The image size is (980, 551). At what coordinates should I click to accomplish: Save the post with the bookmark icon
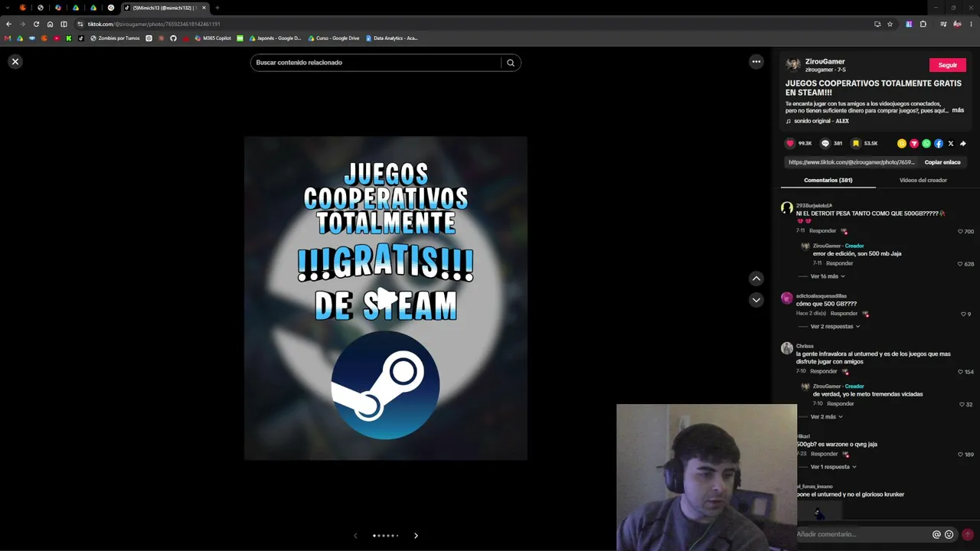pos(856,143)
